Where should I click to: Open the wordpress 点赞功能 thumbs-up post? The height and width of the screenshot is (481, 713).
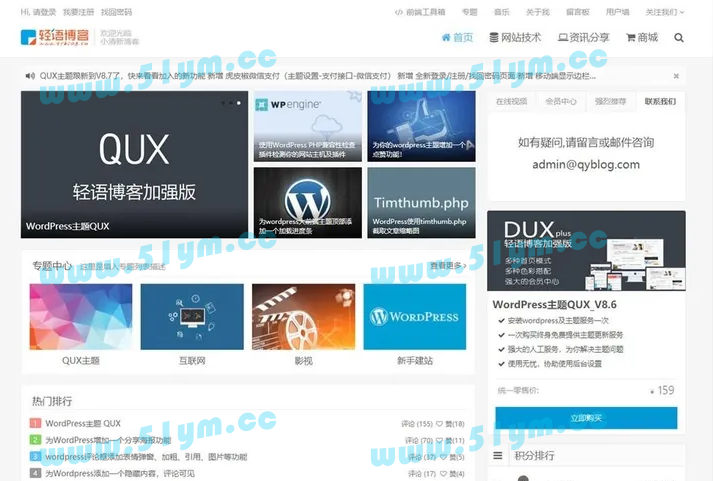point(422,126)
